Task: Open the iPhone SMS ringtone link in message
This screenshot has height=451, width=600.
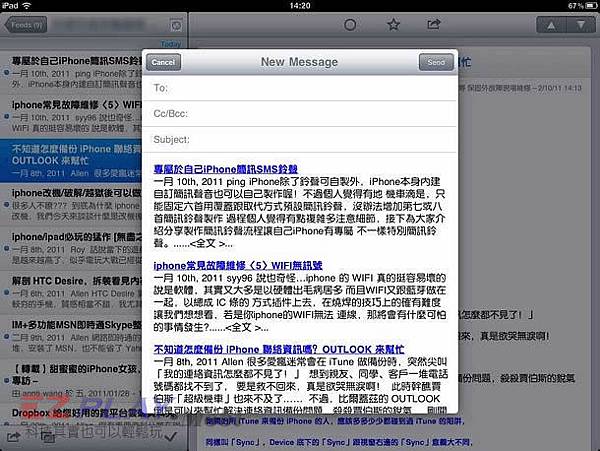Action: [225, 169]
